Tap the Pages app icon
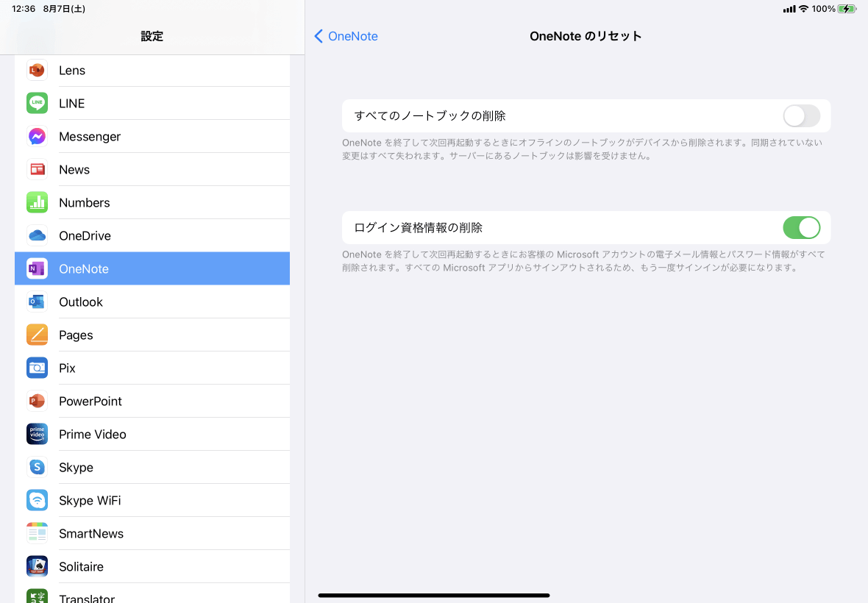The height and width of the screenshot is (603, 868). 37,335
